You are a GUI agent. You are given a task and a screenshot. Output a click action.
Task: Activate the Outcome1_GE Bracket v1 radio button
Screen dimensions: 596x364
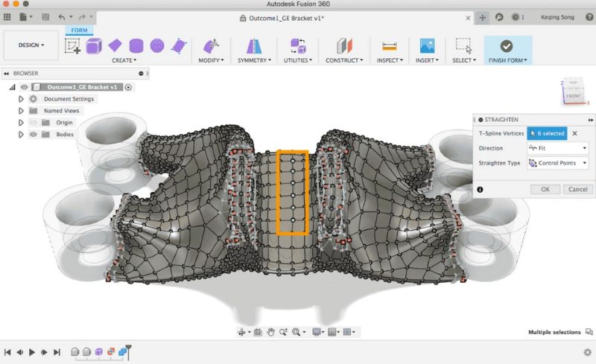pos(128,87)
